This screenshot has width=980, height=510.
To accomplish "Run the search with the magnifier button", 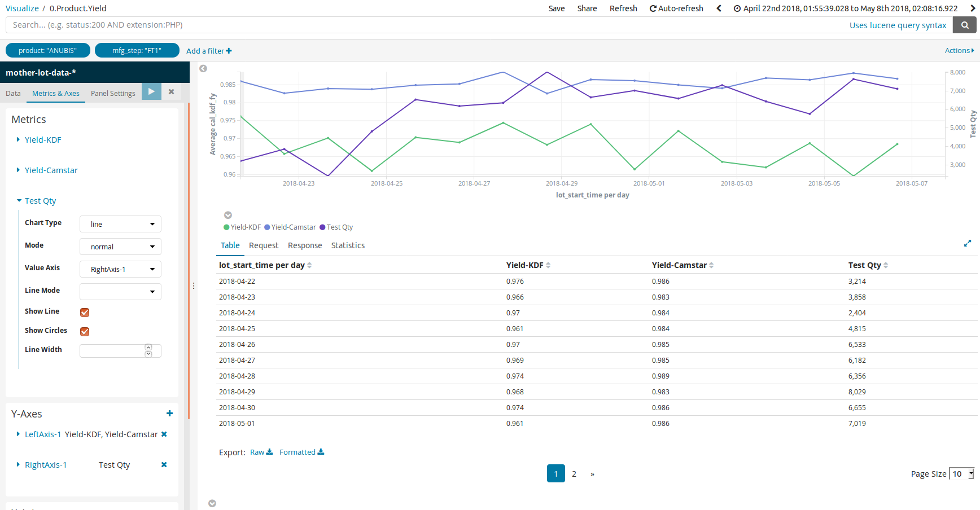I will tap(965, 25).
